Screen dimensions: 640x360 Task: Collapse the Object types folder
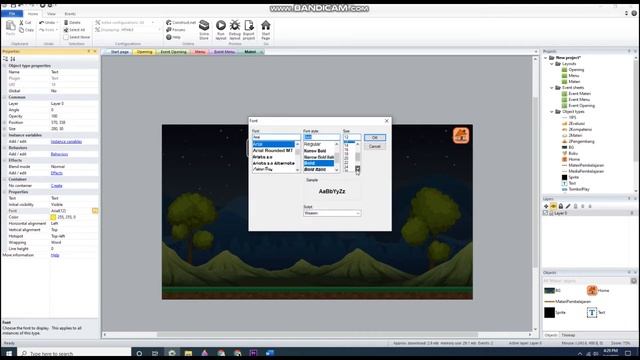pyautogui.click(x=552, y=111)
